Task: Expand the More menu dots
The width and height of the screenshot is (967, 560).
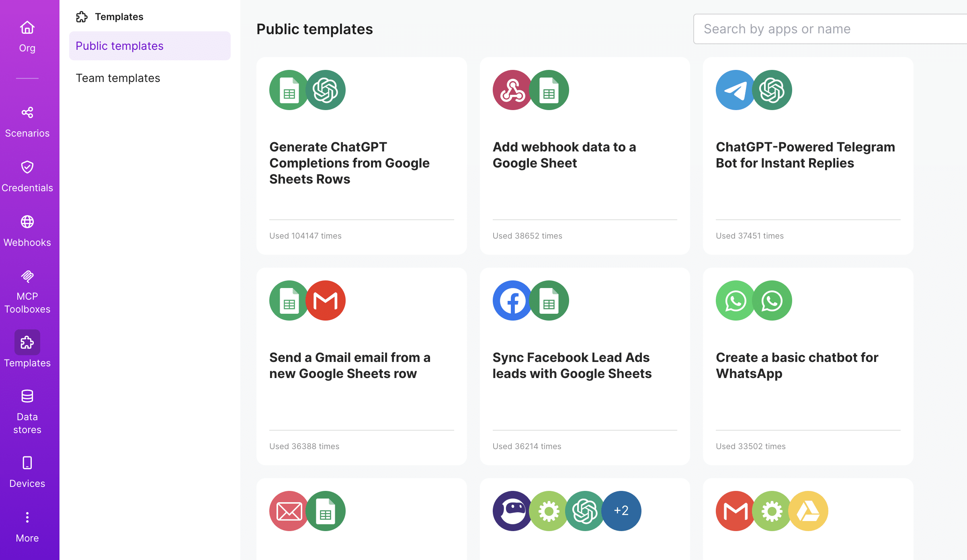Action: pos(27,517)
